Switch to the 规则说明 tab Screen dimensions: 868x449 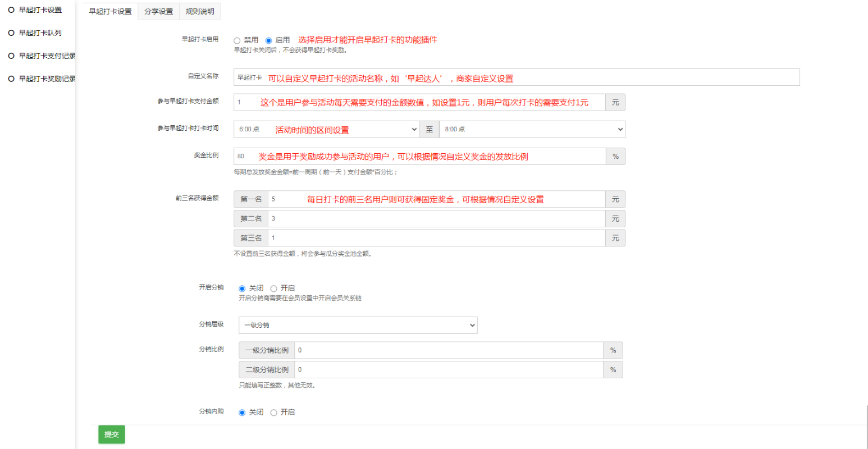click(x=200, y=11)
